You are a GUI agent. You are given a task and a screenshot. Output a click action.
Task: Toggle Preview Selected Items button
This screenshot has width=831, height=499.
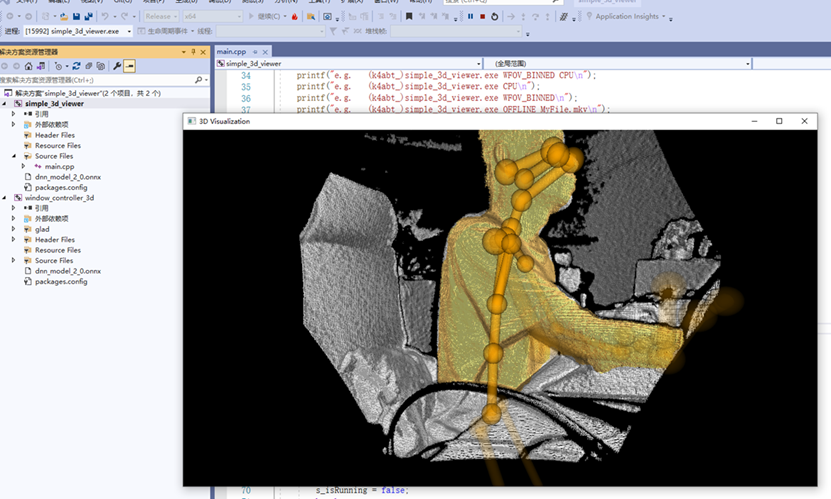coord(130,66)
